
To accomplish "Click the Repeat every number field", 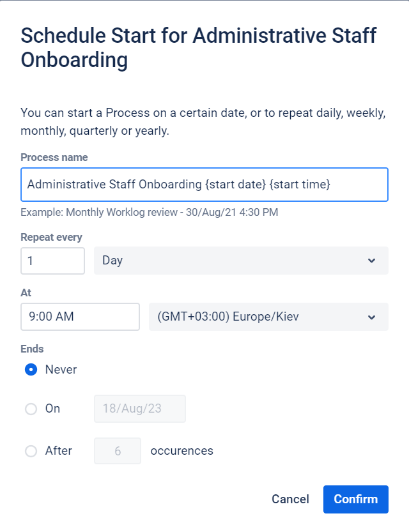I will click(x=52, y=261).
